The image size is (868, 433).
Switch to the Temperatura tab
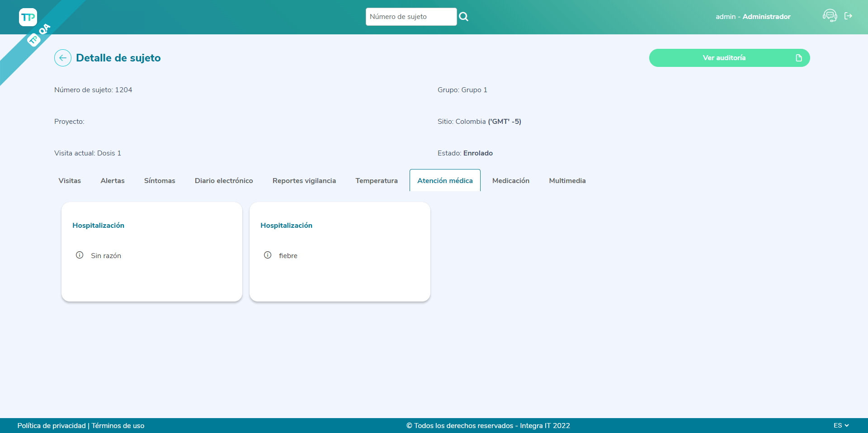pos(377,180)
